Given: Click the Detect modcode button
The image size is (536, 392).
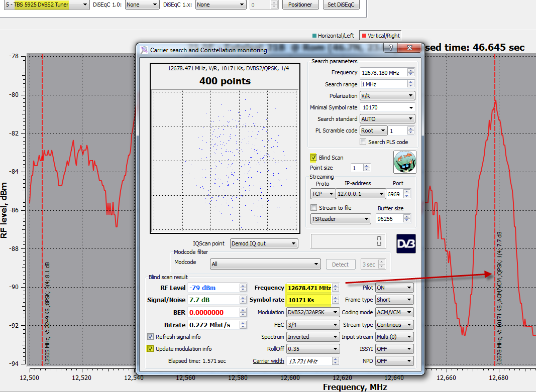Looking at the screenshot, I should click(340, 265).
